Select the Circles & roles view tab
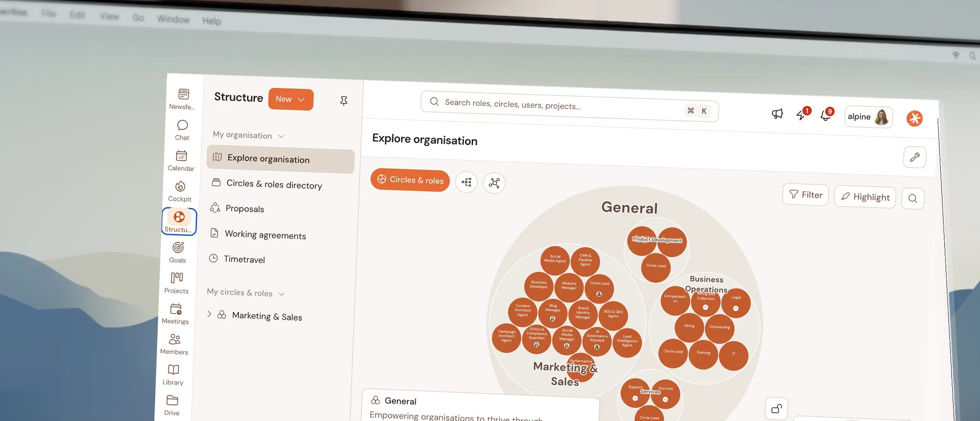 pyautogui.click(x=410, y=180)
